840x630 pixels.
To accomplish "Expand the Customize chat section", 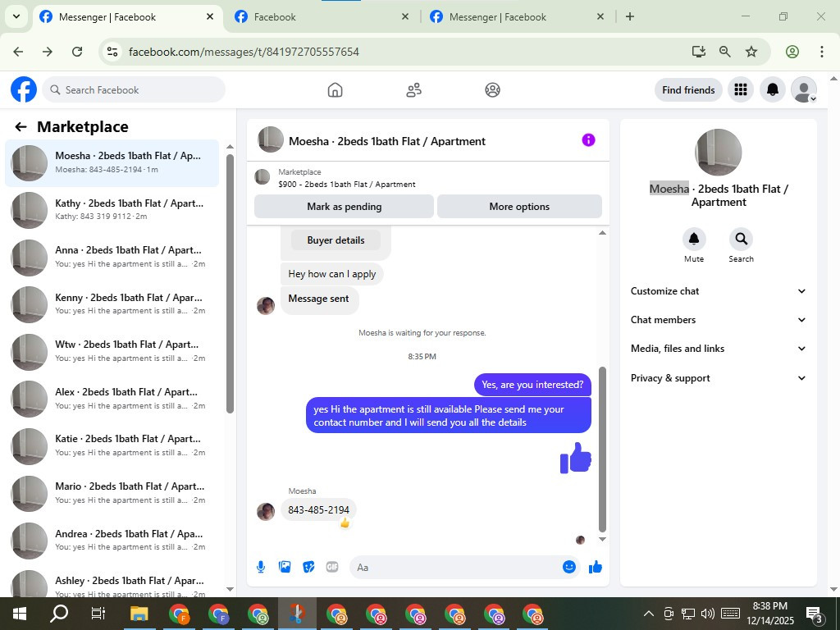I will point(718,291).
